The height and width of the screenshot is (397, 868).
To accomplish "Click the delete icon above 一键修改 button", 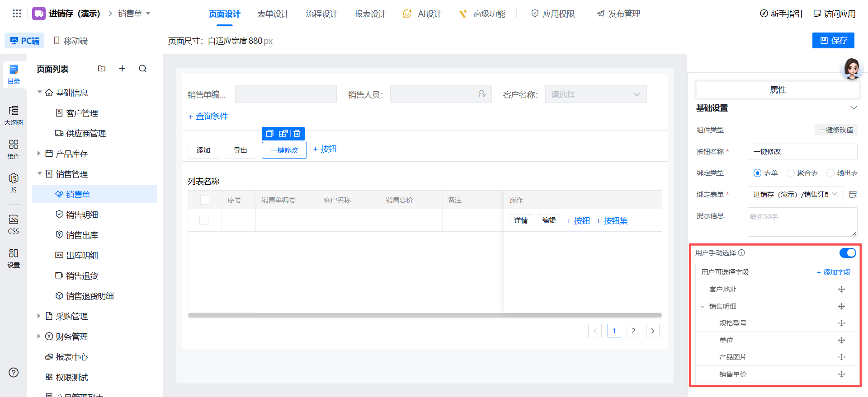I will 297,134.
